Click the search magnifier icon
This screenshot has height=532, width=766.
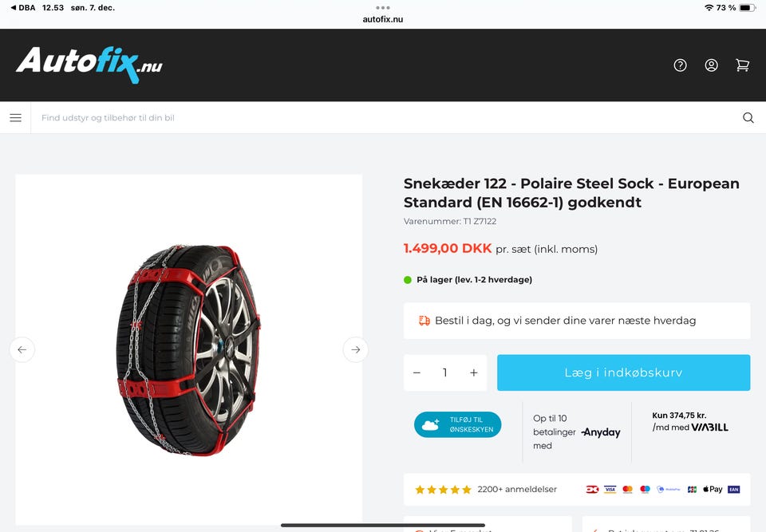pos(748,118)
